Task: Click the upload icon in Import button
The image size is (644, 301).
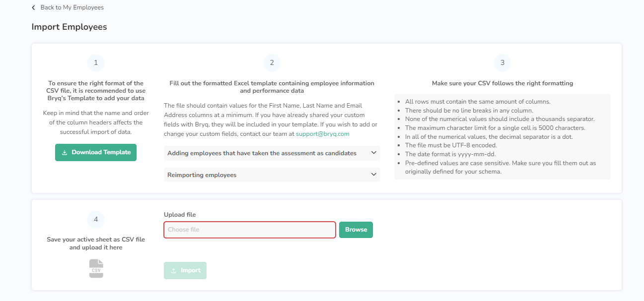Action: pyautogui.click(x=173, y=271)
